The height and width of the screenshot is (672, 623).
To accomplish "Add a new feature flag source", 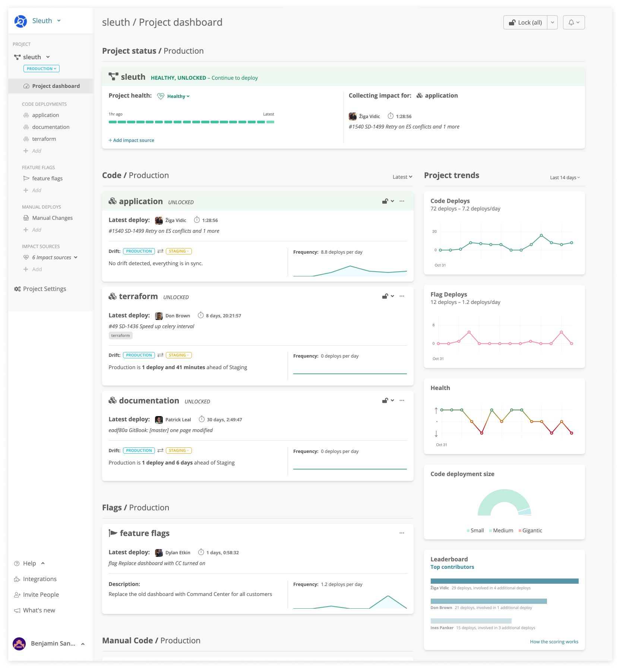I will tap(32, 190).
